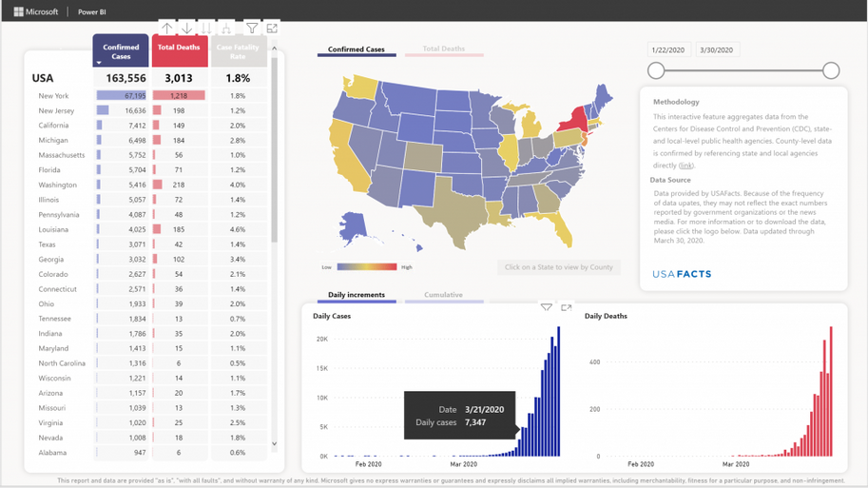
Task: Click the right date slider handle
Action: pyautogui.click(x=830, y=70)
